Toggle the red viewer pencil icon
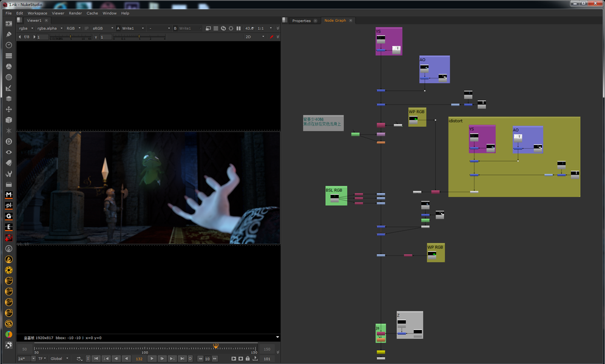Image resolution: width=605 pixels, height=364 pixels. (x=272, y=36)
